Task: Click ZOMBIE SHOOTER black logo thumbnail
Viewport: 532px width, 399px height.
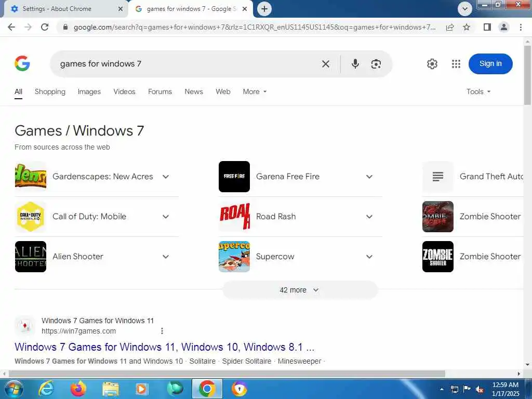Action: tap(437, 257)
